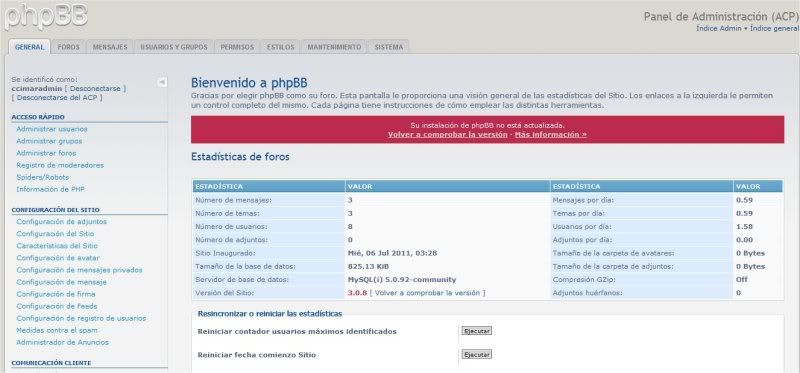Open Configuración de registro de usuarios
The width and height of the screenshot is (800, 373).
click(x=81, y=318)
